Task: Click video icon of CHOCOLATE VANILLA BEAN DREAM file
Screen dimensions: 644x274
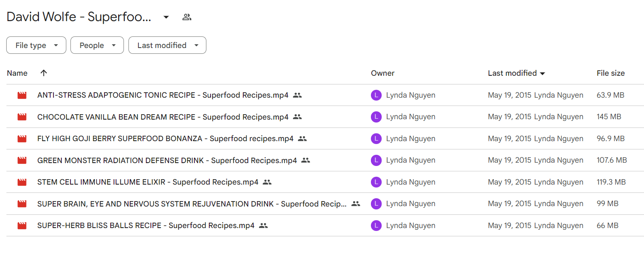Action: (22, 117)
